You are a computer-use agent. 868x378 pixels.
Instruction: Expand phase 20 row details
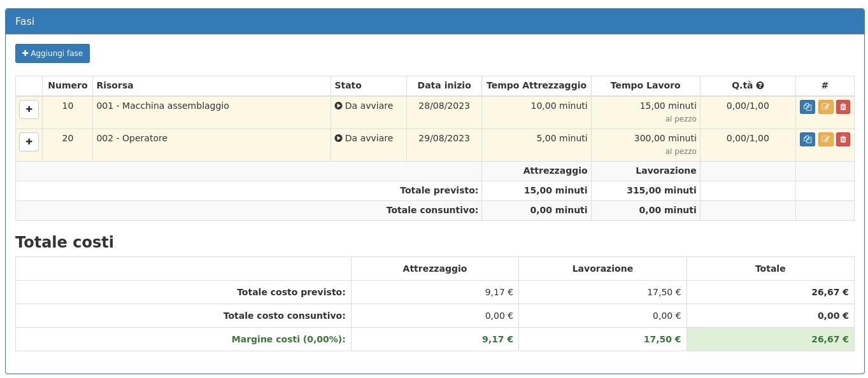tap(29, 142)
